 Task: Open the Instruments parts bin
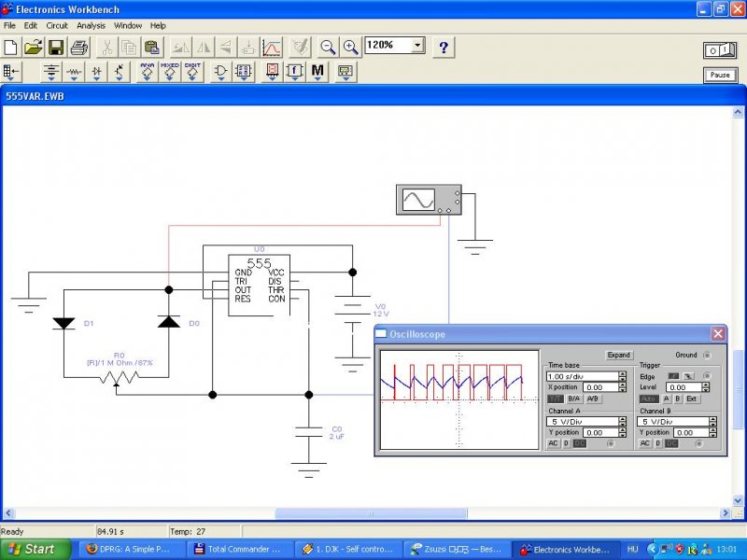pyautogui.click(x=345, y=72)
